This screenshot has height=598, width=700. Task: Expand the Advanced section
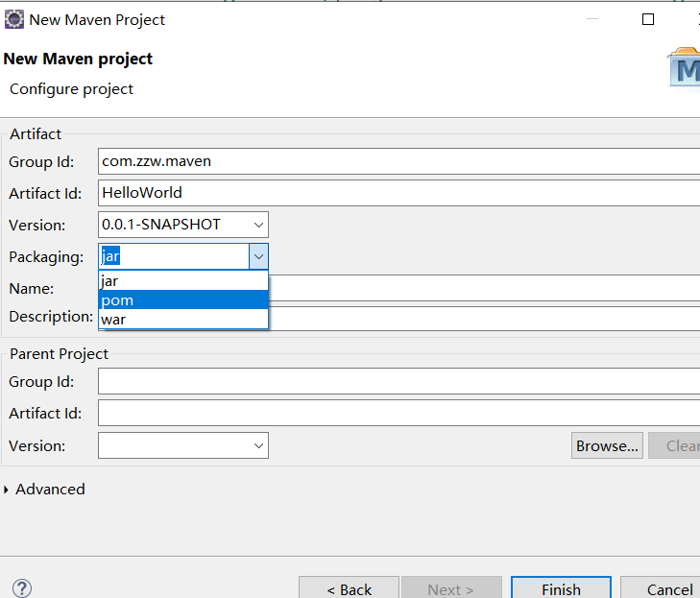coord(7,490)
